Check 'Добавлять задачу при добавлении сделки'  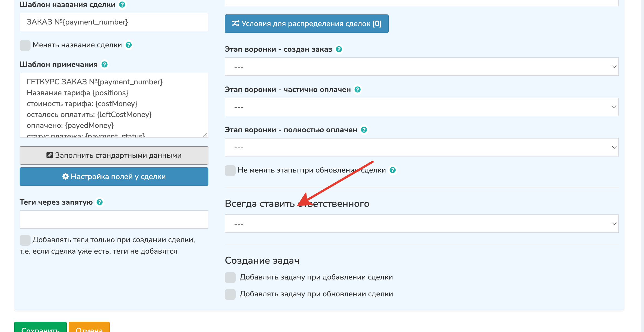coord(230,277)
